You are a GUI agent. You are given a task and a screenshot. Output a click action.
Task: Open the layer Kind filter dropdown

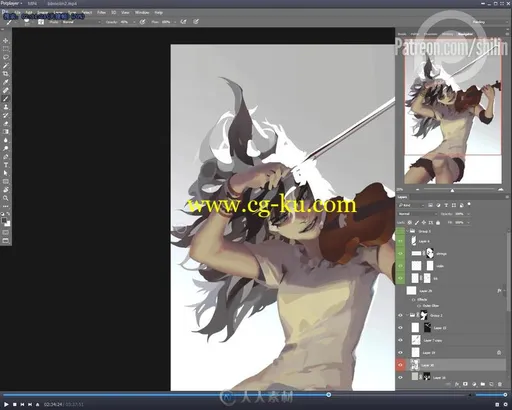click(412, 205)
